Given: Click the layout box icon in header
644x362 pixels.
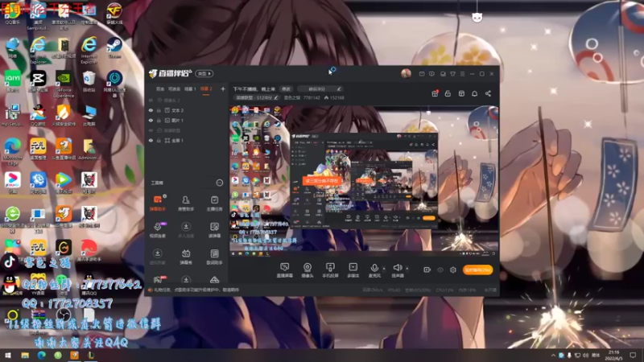Looking at the screenshot, I should [x=461, y=93].
